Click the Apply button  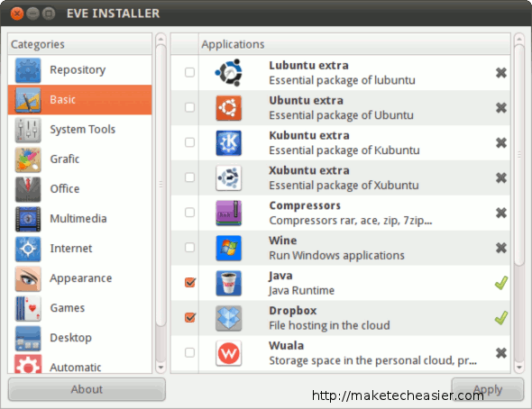tap(488, 389)
